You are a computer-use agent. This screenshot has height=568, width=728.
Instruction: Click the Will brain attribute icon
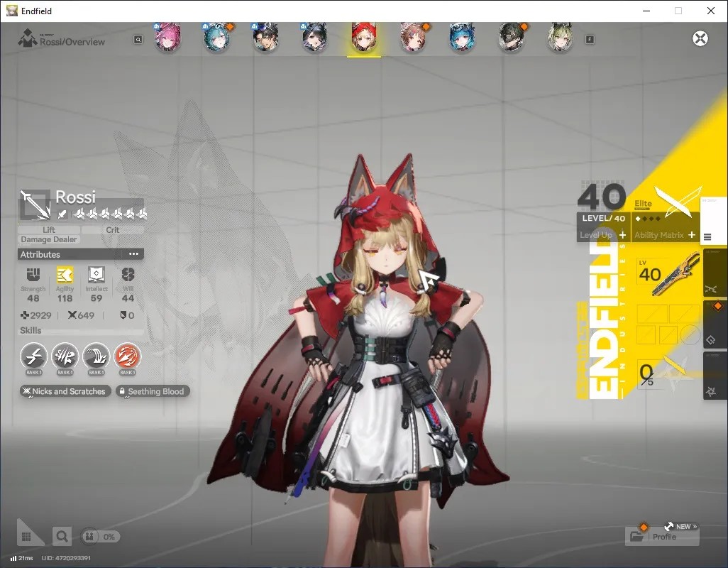128,275
